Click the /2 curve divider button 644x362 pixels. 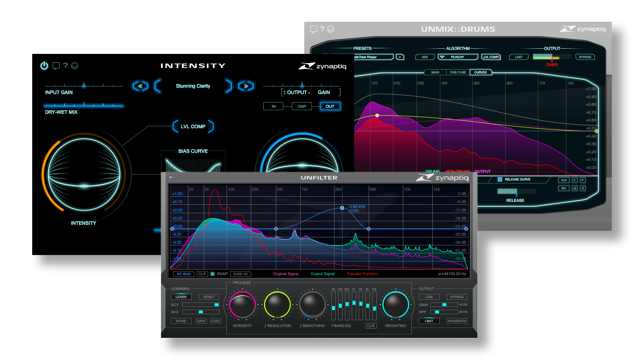point(582,188)
